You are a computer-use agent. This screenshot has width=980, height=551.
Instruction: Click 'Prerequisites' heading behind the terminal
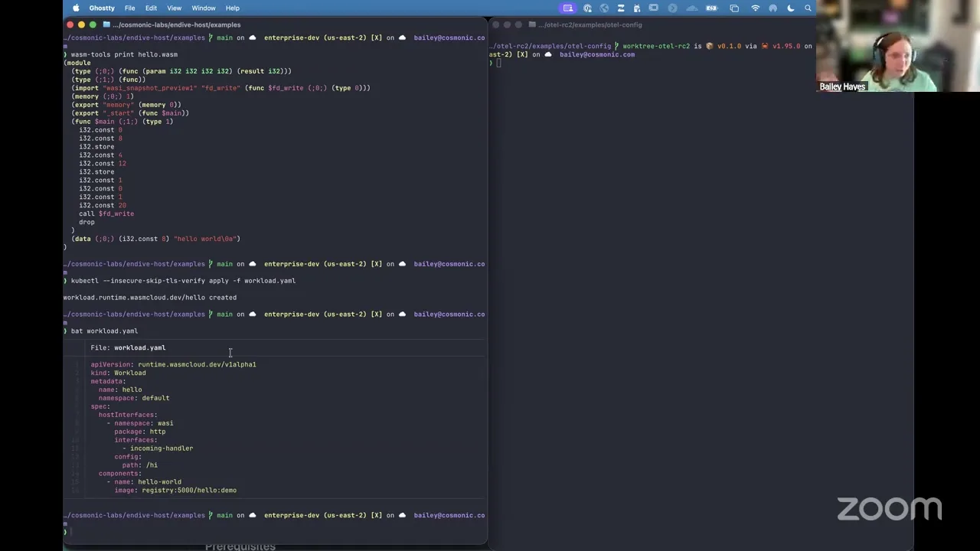click(240, 546)
